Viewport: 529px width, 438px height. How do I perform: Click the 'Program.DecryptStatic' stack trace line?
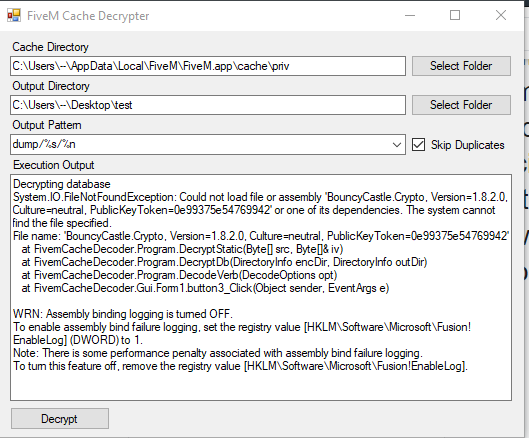click(182, 249)
